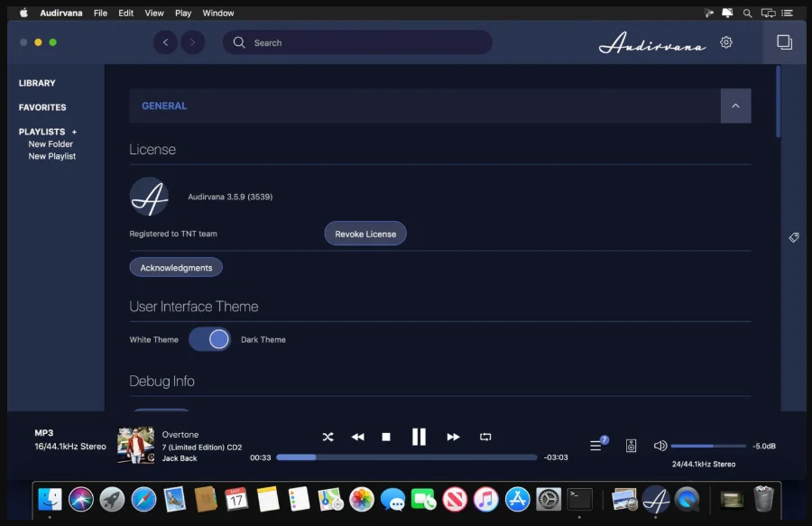Click the -03:03 remaining time
This screenshot has width=812, height=526.
tap(556, 457)
